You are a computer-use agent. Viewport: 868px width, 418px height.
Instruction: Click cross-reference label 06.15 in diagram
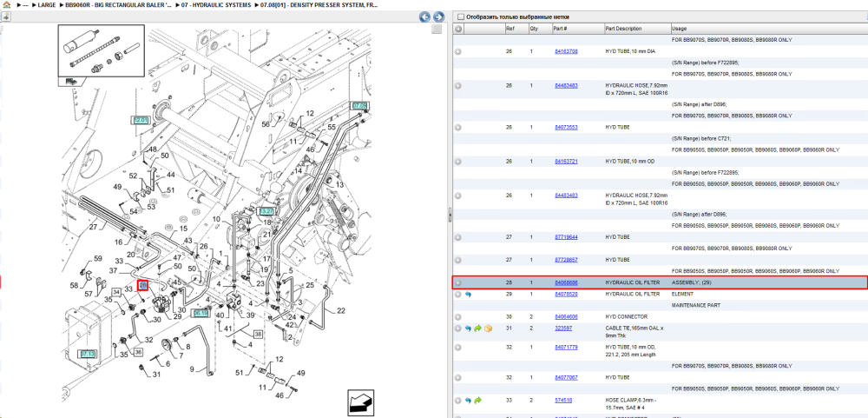coord(201,313)
